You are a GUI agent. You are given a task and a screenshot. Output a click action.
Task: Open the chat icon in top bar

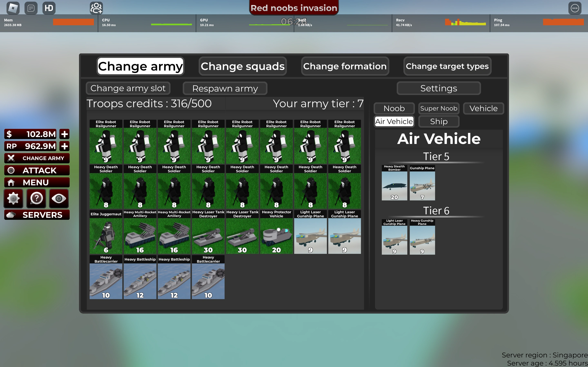coord(31,8)
